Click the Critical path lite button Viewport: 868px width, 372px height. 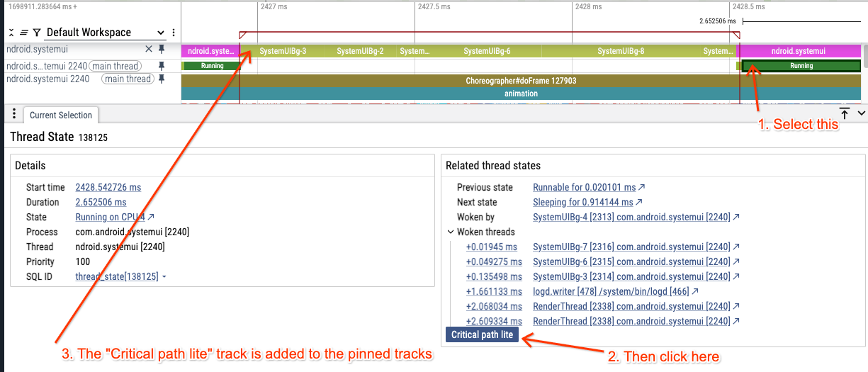482,334
